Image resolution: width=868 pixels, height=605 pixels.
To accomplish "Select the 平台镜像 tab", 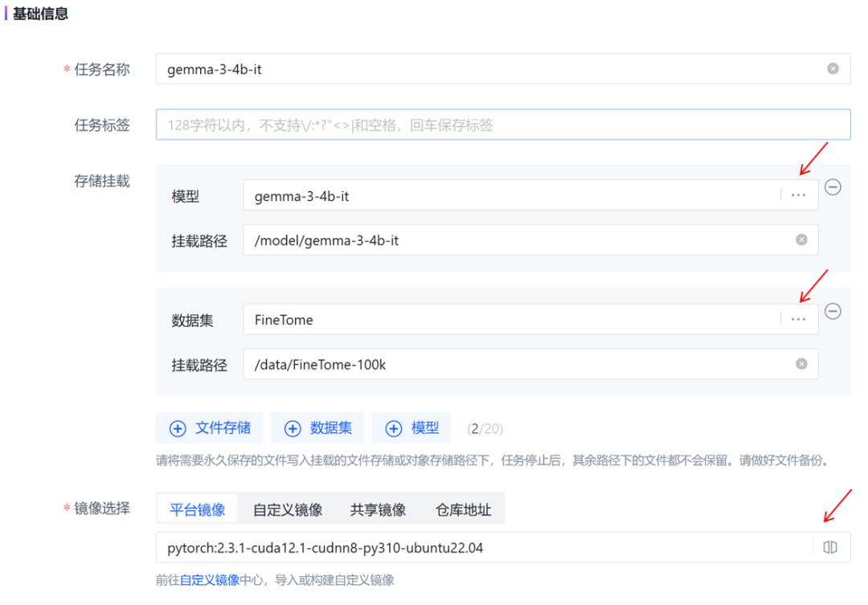I will (x=197, y=508).
